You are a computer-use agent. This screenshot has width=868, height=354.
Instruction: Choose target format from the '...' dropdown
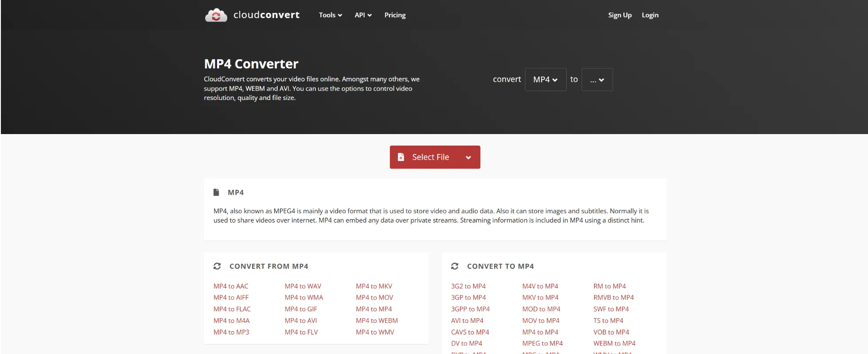click(x=597, y=80)
